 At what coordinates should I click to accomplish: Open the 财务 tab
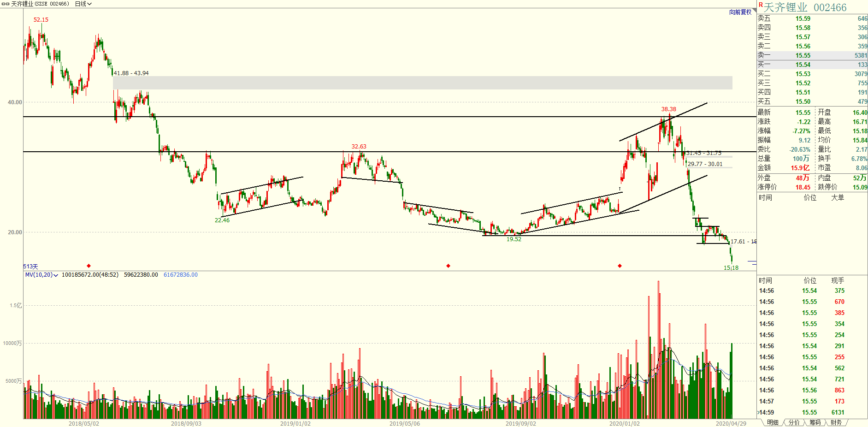coord(836,422)
